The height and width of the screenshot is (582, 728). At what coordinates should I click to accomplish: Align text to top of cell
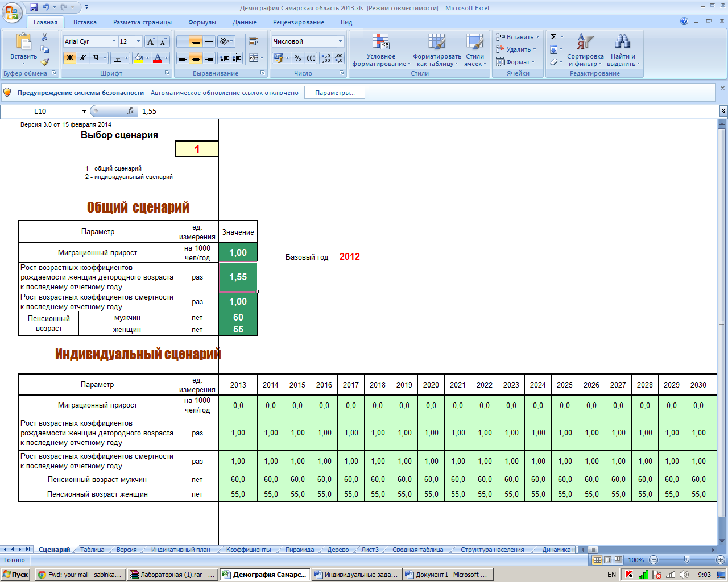tap(183, 41)
